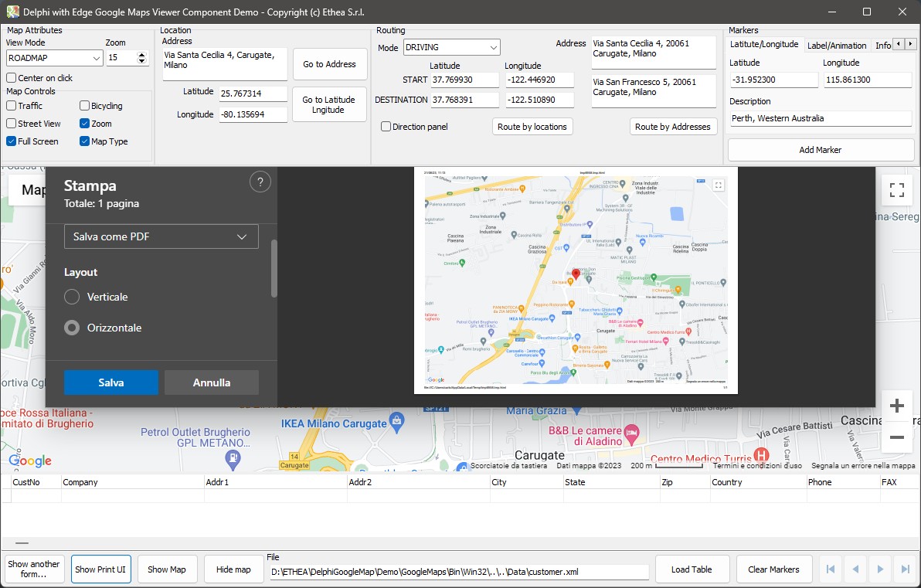Open View Mode ROADMAP dropdown
The image size is (921, 588).
pos(55,58)
